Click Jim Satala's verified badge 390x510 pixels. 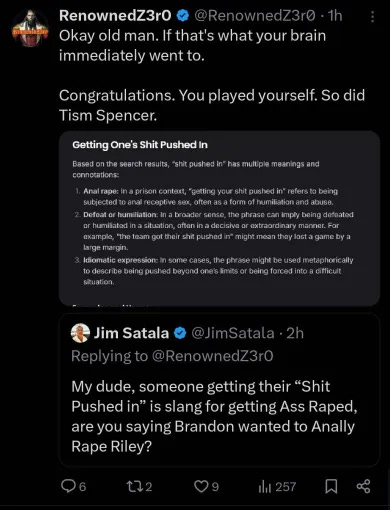(x=180, y=333)
